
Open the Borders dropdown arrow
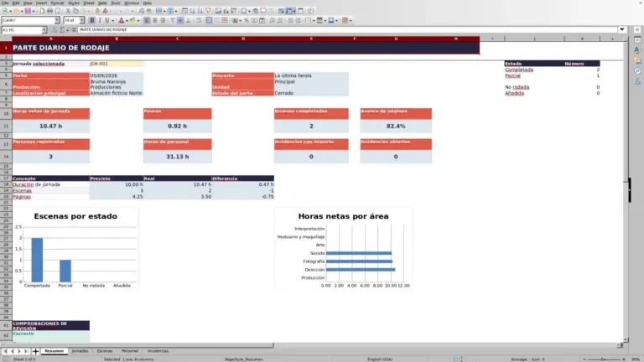[x=314, y=20]
